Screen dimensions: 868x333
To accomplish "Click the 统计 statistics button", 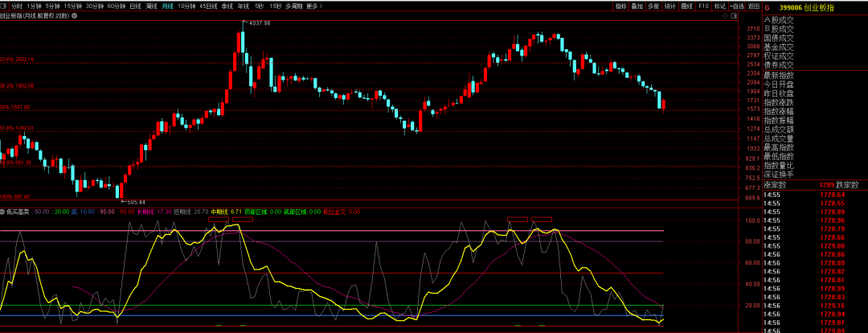I will click(x=669, y=6).
